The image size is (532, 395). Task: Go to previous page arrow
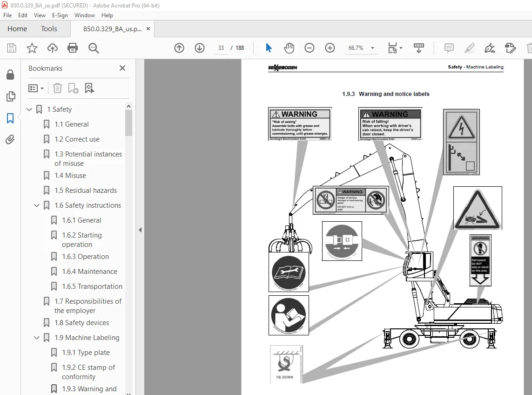click(x=179, y=48)
